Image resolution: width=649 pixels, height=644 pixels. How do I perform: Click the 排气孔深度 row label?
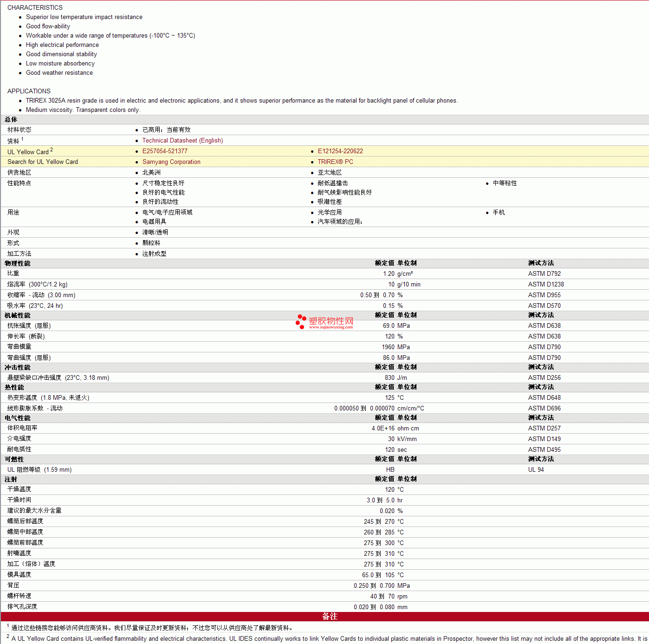coord(22,607)
